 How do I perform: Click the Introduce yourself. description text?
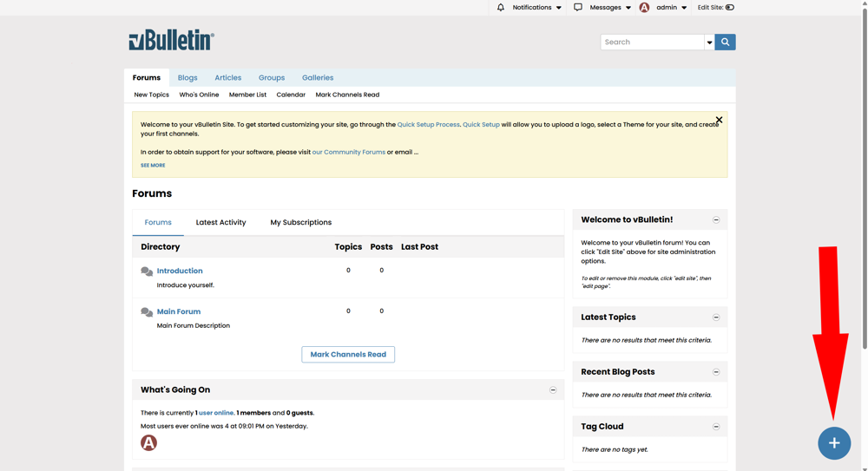click(x=186, y=285)
